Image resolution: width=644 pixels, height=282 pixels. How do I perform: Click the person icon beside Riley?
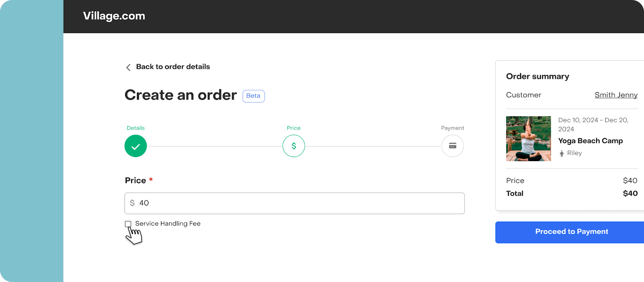coord(561,153)
